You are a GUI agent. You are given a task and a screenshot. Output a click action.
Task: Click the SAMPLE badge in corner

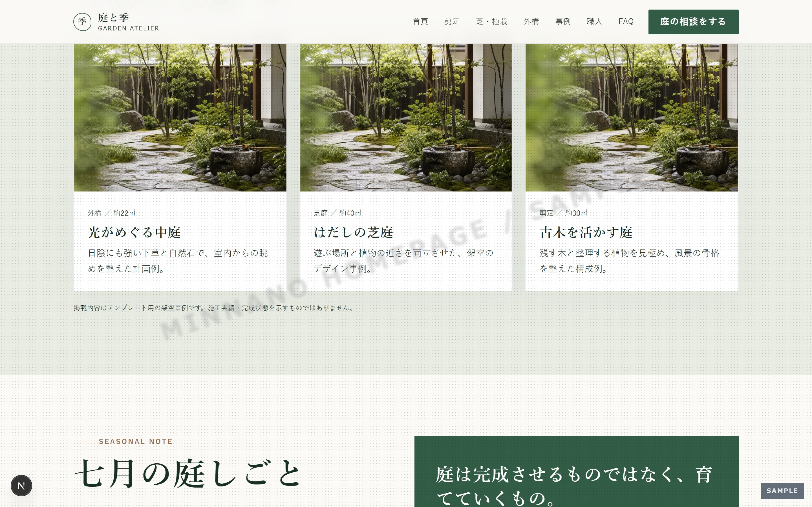[782, 491]
